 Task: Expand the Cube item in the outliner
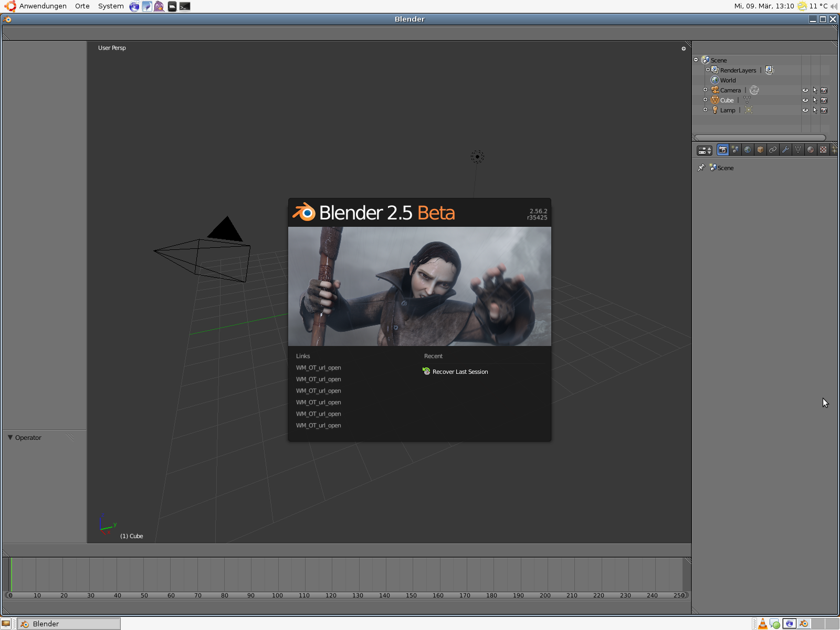705,100
